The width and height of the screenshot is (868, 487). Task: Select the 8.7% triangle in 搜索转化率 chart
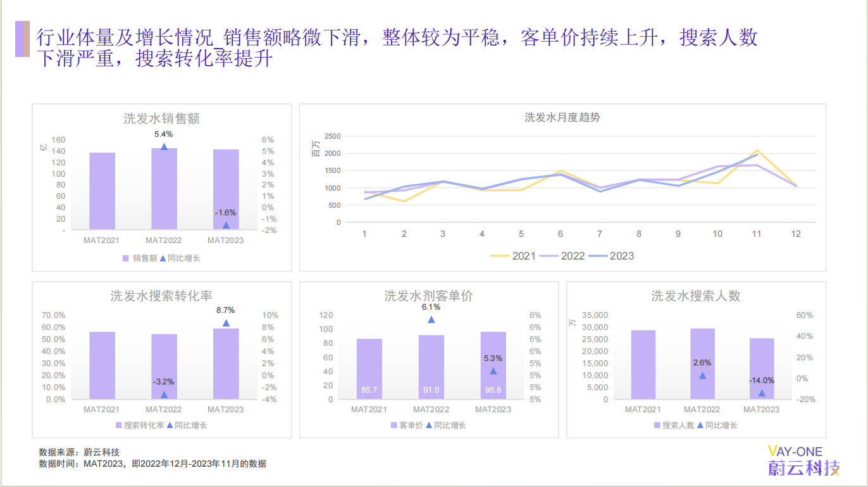pyautogui.click(x=226, y=323)
